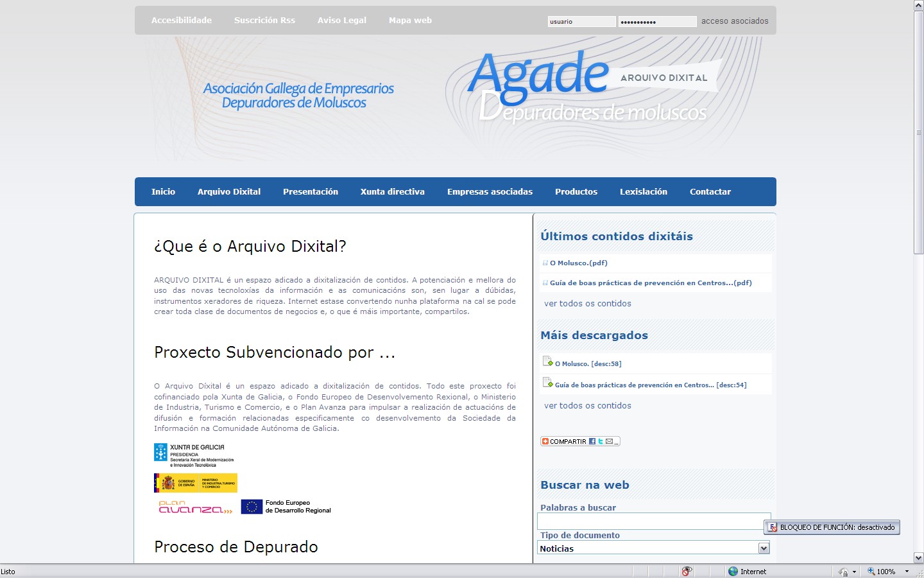Click the Fondo Europeo EU flag logo
The height and width of the screenshot is (578, 924).
pos(286,507)
